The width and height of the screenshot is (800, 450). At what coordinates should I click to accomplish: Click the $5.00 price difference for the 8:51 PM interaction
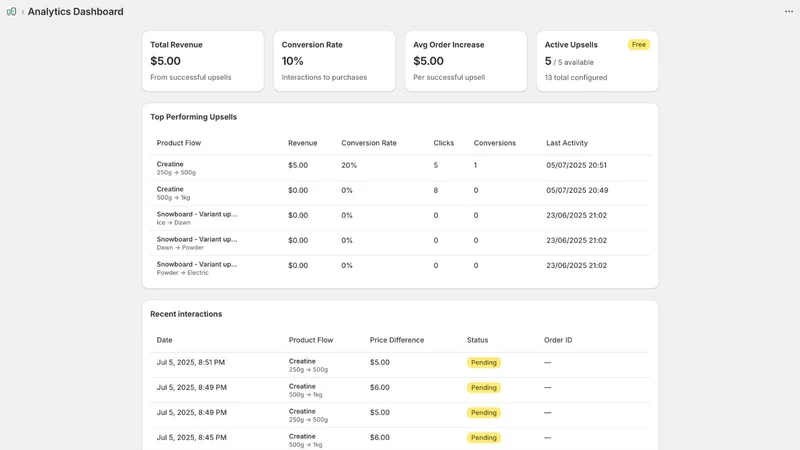tap(380, 362)
